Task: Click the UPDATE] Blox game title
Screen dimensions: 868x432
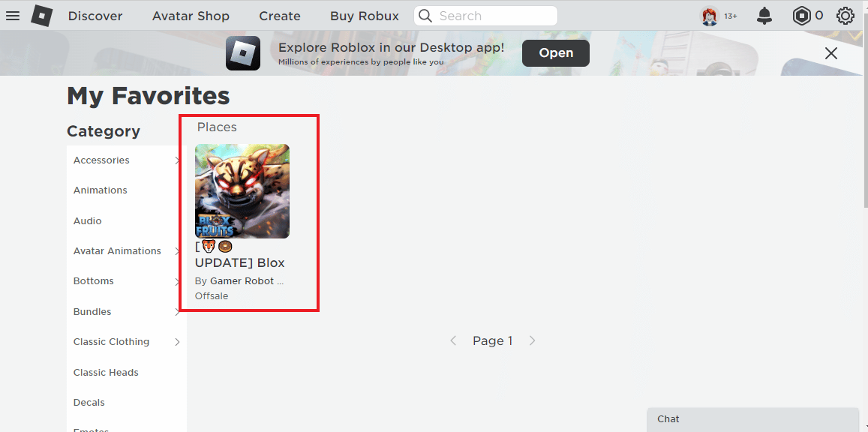Action: [x=240, y=262]
